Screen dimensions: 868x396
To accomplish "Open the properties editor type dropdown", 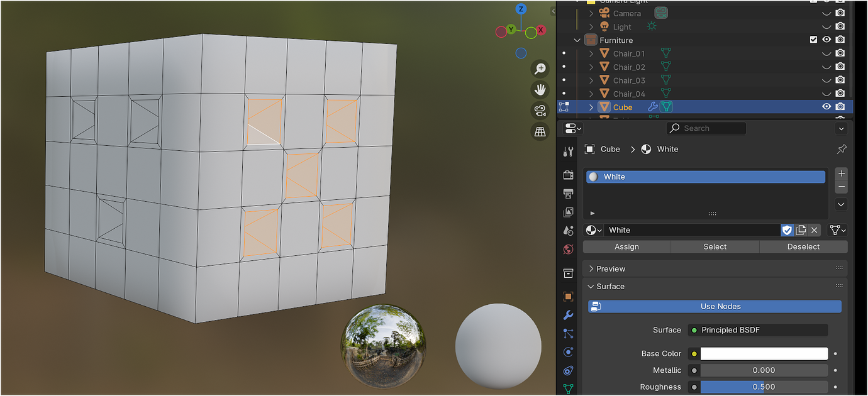I will 573,128.
